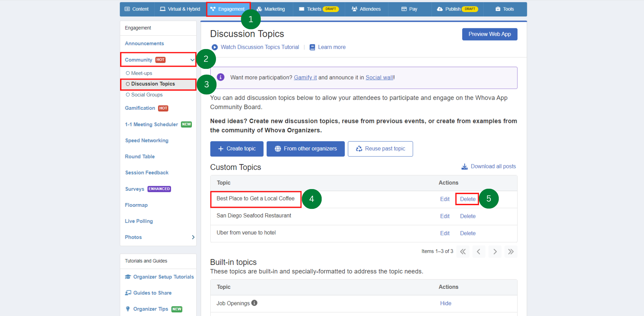Image resolution: width=644 pixels, height=316 pixels.
Task: Delete Best Place to Get a Local Coffee topic
Action: click(x=468, y=199)
